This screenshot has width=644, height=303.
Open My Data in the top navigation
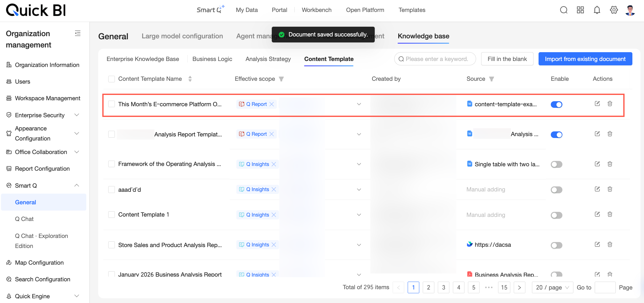(247, 10)
